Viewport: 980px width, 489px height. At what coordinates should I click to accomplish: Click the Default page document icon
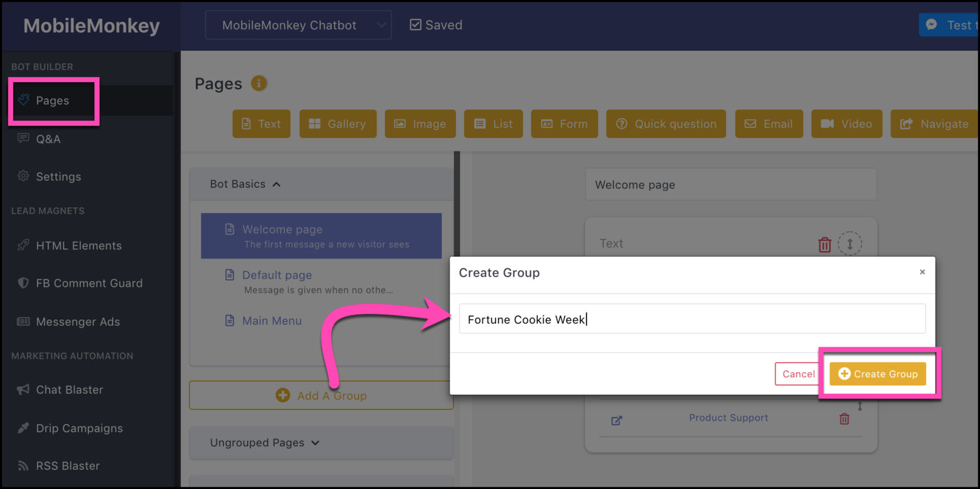tap(230, 275)
